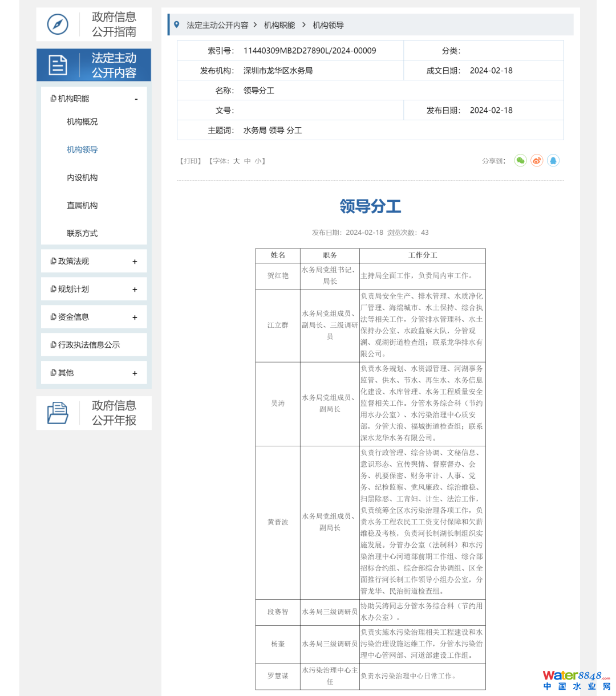616x696 pixels.
Task: Click the folder icon beside 政府信息公开年报
Action: [x=58, y=413]
